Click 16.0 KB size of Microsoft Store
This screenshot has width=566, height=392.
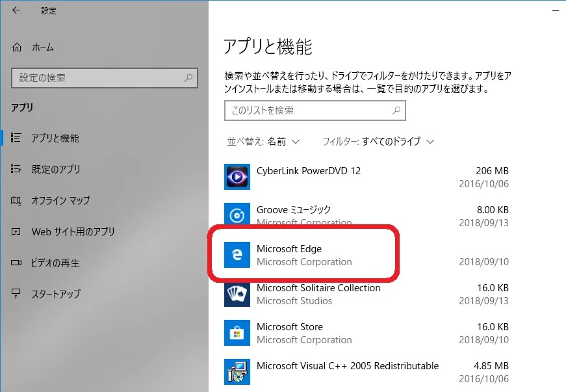[493, 326]
